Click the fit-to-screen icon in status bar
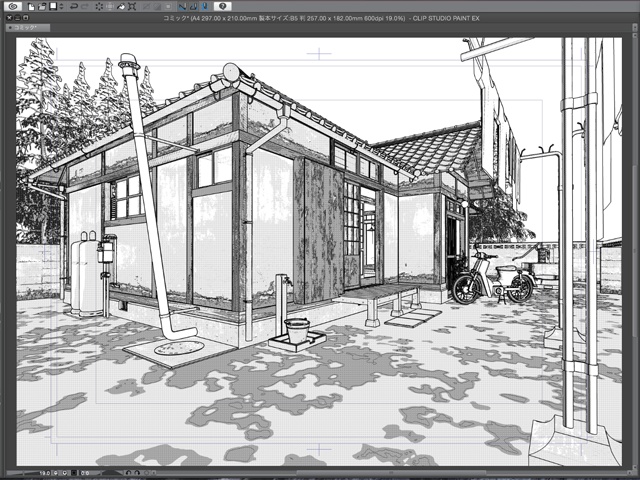640x480 pixels. point(74,473)
